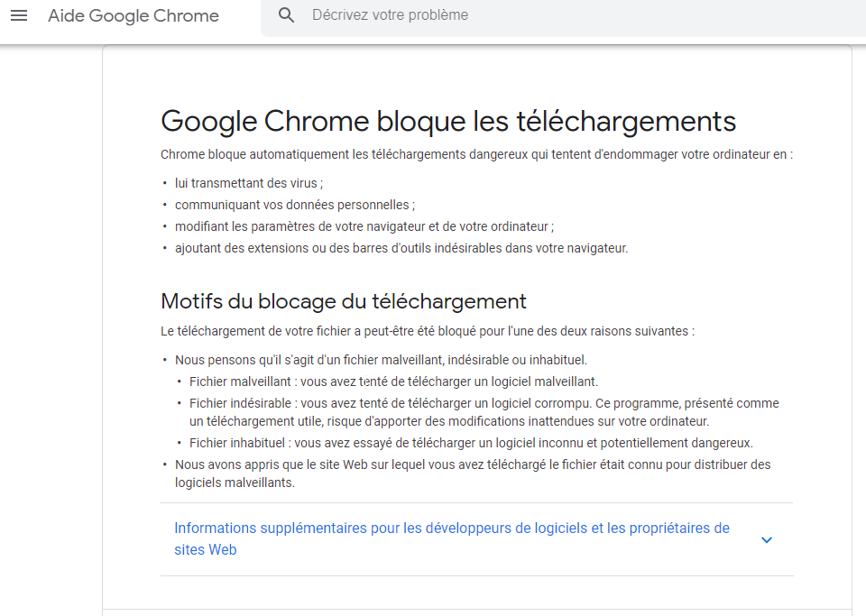This screenshot has width=866, height=616.
Task: Click the bullet "lui transmettant des virus"
Action: click(248, 183)
